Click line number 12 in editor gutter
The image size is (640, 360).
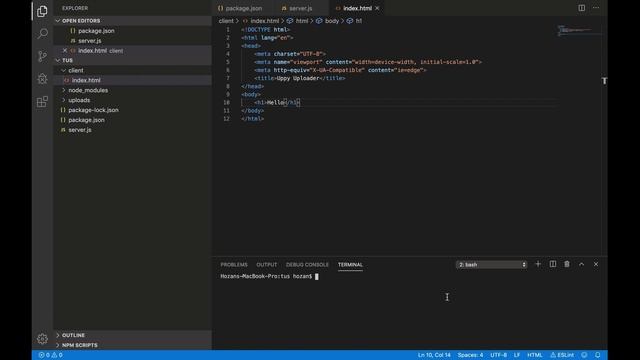pyautogui.click(x=226, y=119)
